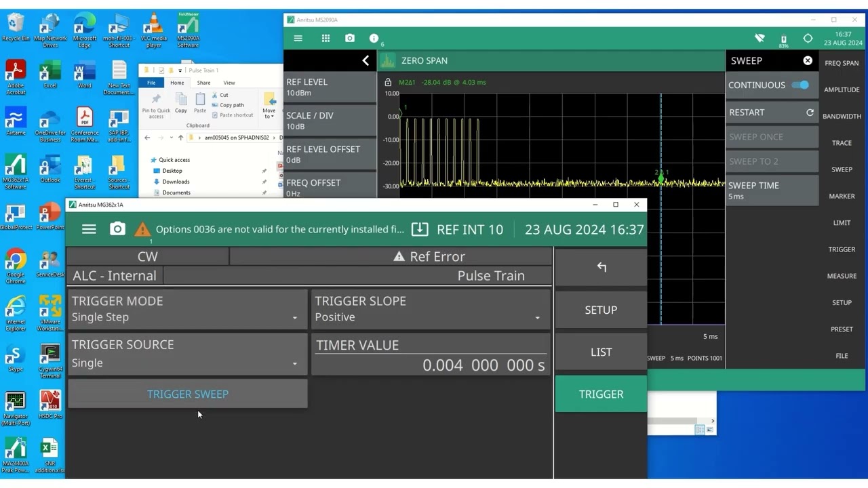The image size is (868, 488).
Task: Click the ZERO SPAN spectrum icon
Action: coord(387,61)
